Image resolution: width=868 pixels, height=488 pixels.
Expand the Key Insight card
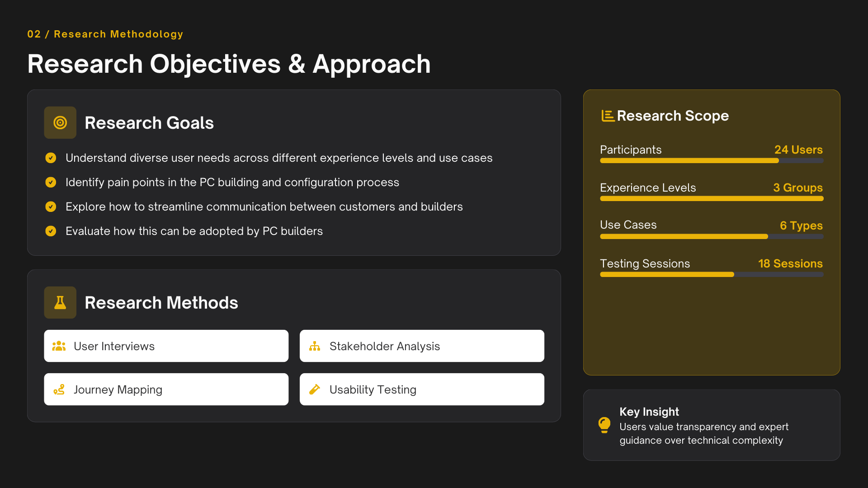coord(711,425)
